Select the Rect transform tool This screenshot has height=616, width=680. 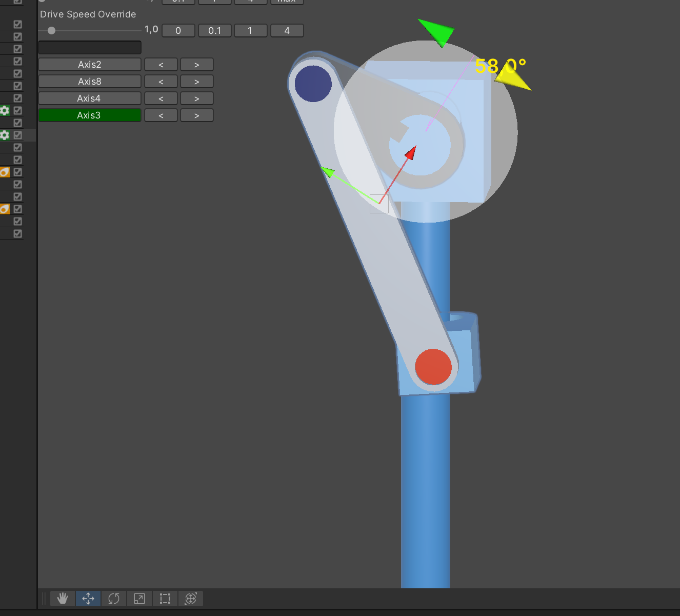165,599
